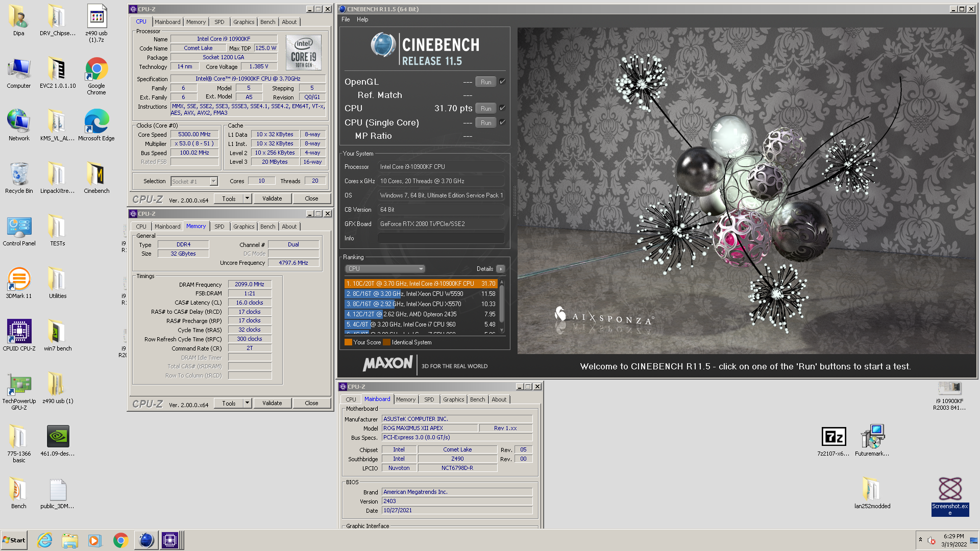Image resolution: width=980 pixels, height=551 pixels.
Task: Click the Tools button in top CPU-Z
Action: click(x=229, y=198)
